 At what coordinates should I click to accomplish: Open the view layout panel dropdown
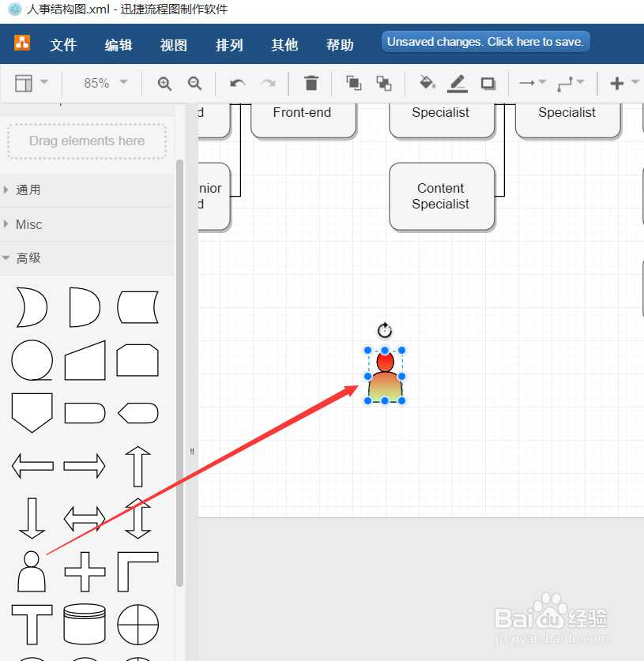pyautogui.click(x=32, y=83)
